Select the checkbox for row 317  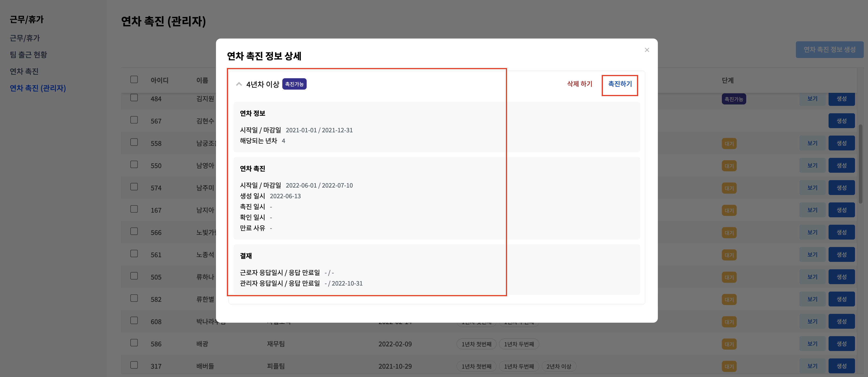pyautogui.click(x=134, y=365)
